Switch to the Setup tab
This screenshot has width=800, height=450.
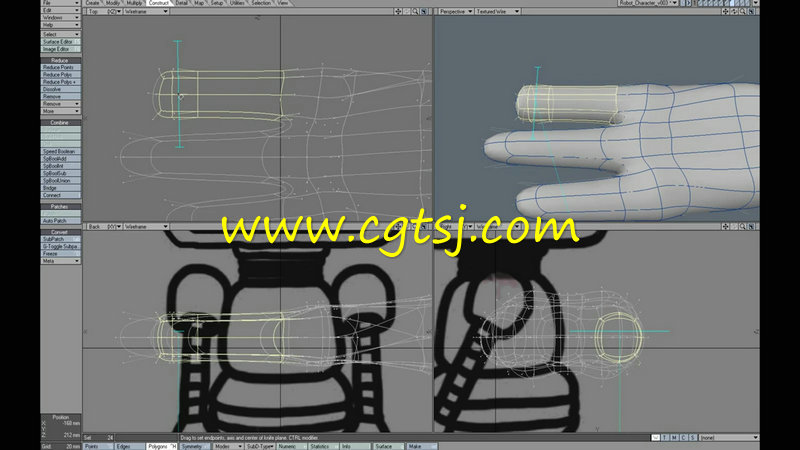(x=217, y=3)
